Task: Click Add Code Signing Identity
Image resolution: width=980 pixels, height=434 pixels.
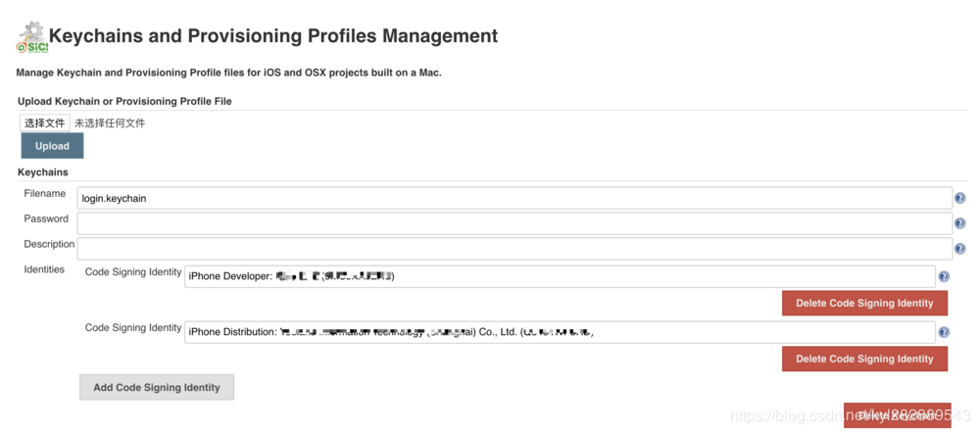Action: pos(157,387)
